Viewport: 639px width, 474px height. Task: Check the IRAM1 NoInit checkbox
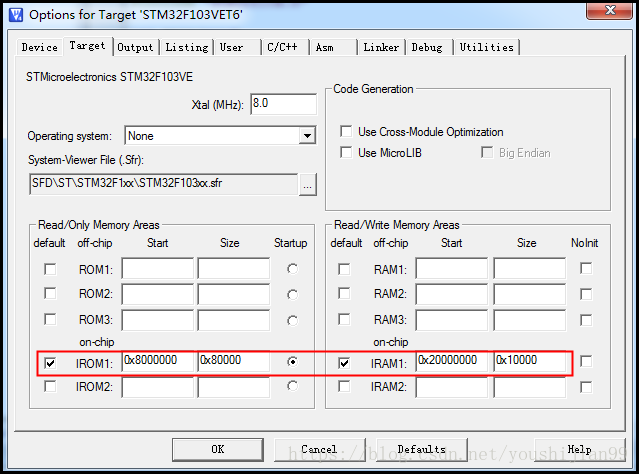pos(586,361)
